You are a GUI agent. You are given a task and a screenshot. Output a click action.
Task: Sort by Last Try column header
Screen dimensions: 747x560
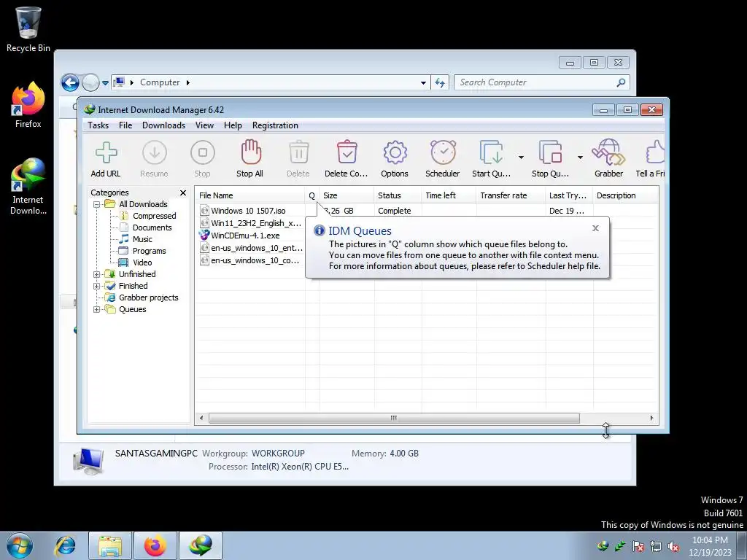click(x=569, y=195)
